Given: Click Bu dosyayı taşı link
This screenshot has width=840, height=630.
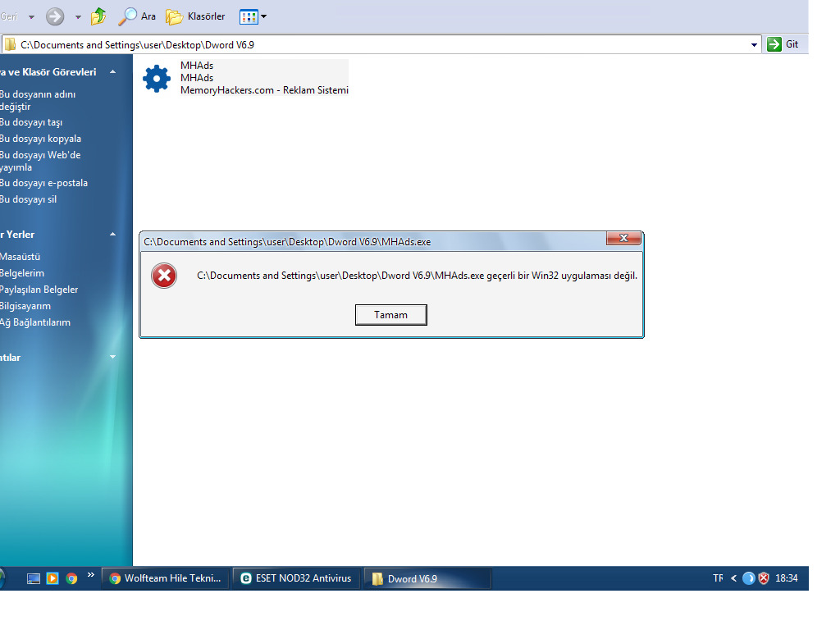Looking at the screenshot, I should (31, 122).
